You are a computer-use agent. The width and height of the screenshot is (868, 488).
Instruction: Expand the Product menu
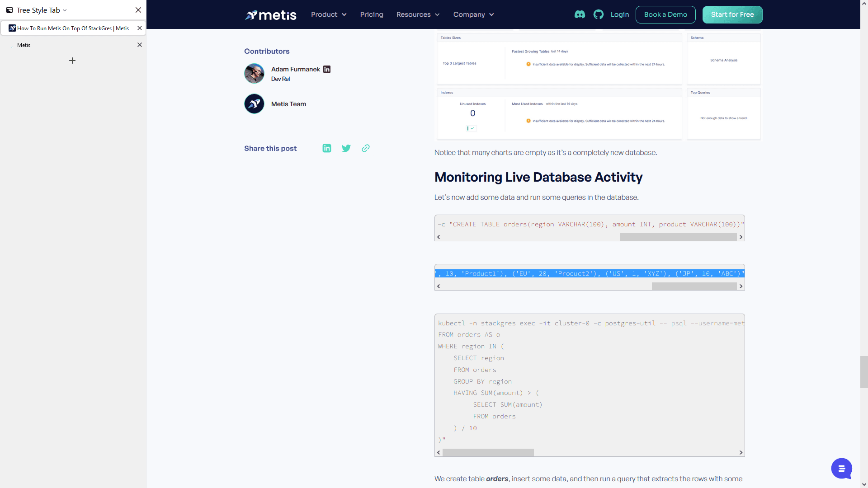pyautogui.click(x=329, y=14)
